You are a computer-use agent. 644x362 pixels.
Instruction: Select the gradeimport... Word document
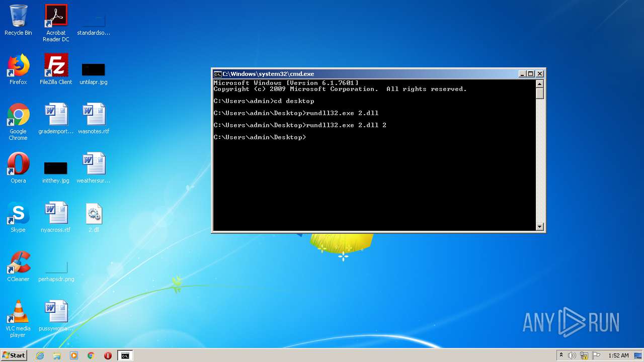(x=56, y=119)
